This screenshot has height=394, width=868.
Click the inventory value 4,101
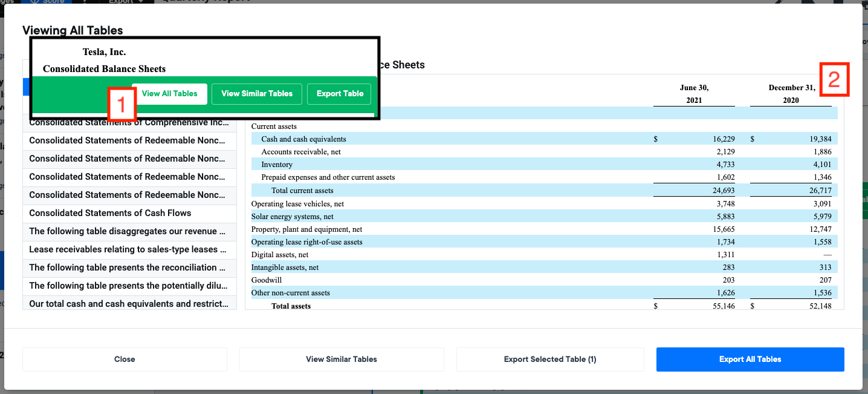(x=822, y=165)
